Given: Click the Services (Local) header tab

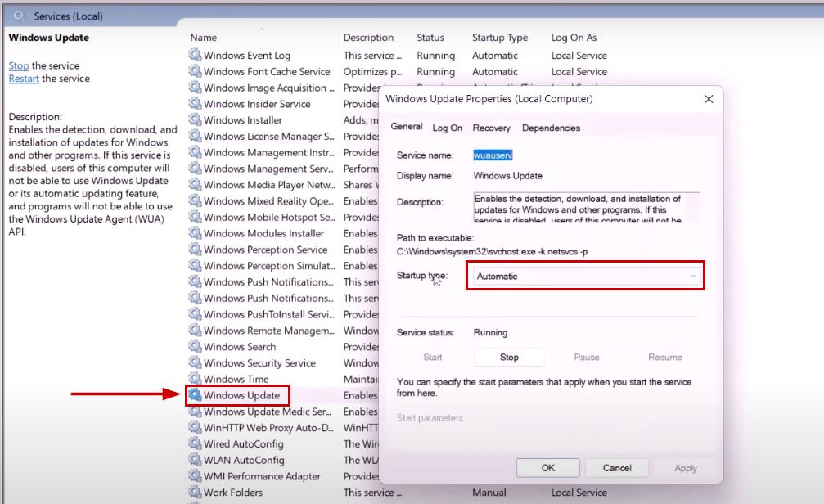Looking at the screenshot, I should coord(68,16).
